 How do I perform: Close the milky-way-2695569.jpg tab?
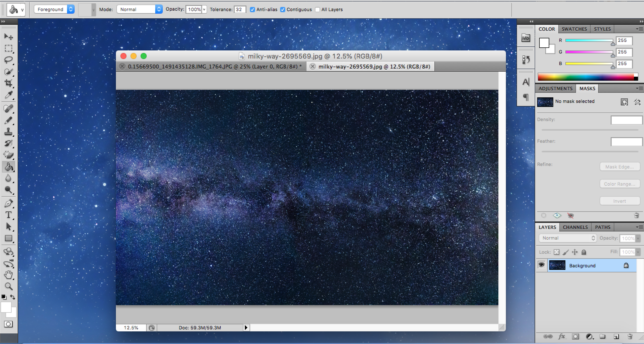312,67
